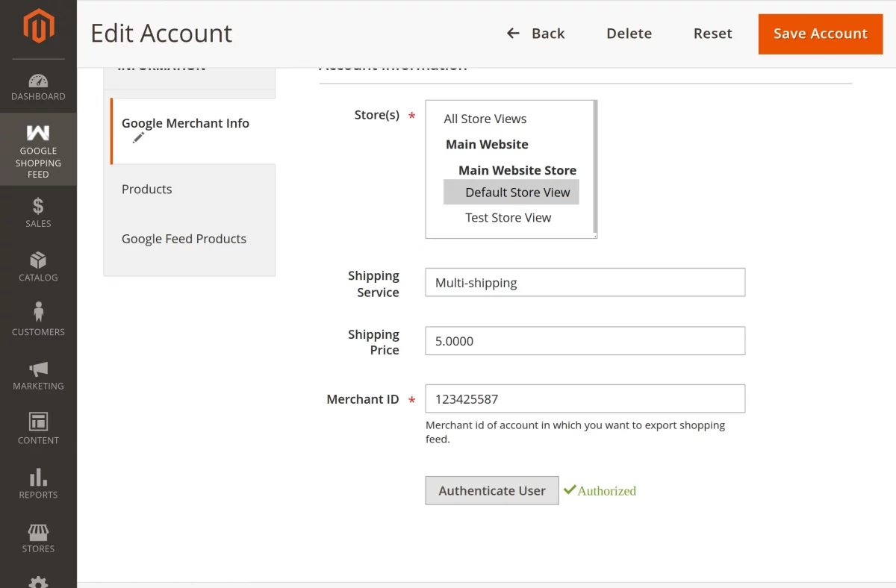This screenshot has width=896, height=588.
Task: Click the Save Account button
Action: click(820, 34)
